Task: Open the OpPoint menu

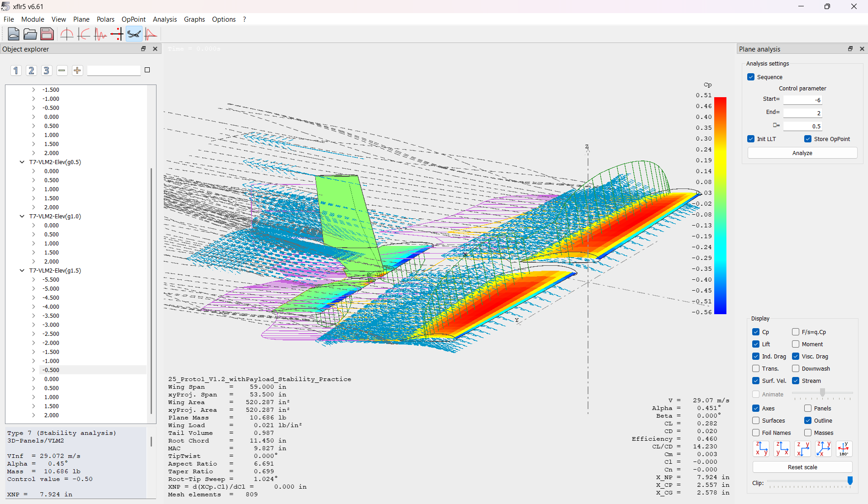Action: [x=133, y=19]
